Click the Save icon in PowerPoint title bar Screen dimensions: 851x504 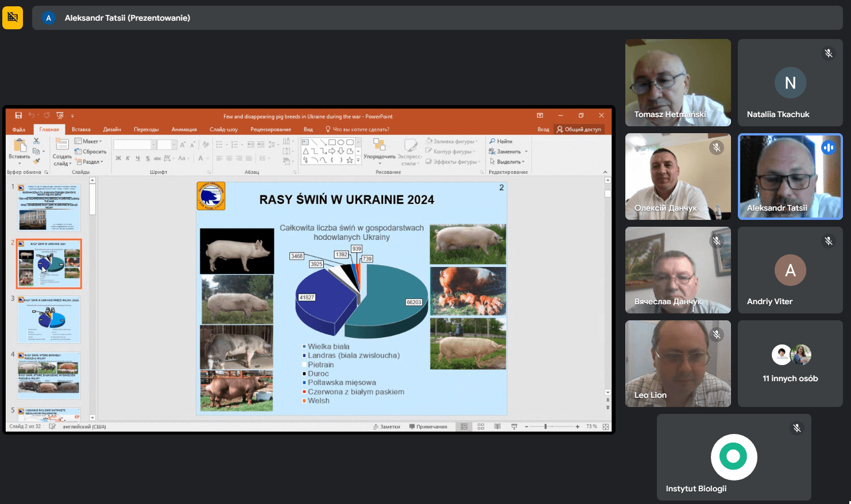pyautogui.click(x=18, y=115)
